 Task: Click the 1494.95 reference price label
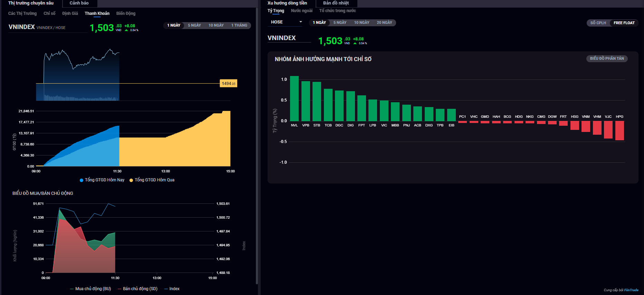tap(229, 84)
